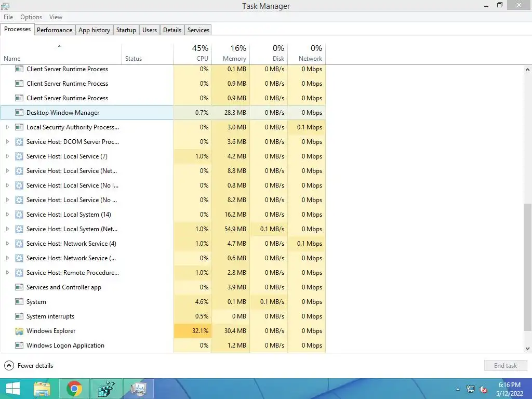Click the muted volume icon in tray
The height and width of the screenshot is (399, 532).
(483, 389)
